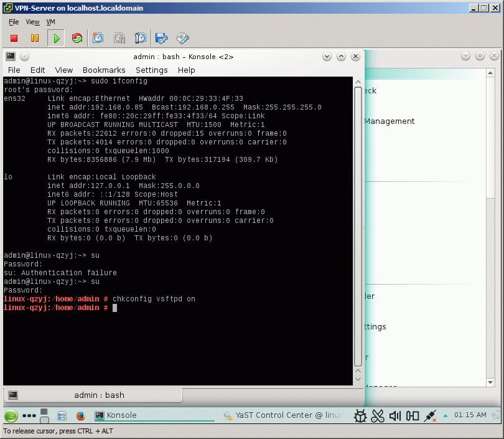Open the Konsole Settings menu
504x439 pixels.
(152, 70)
